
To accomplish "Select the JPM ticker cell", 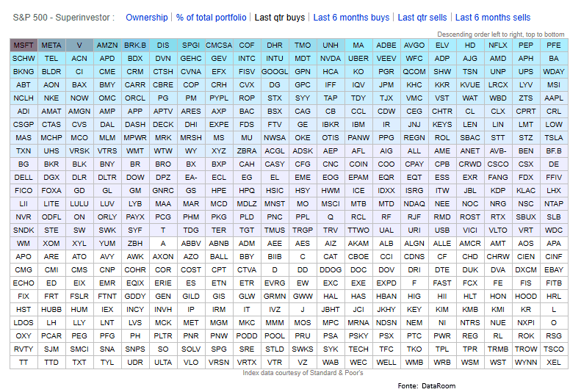I will pos(386,84).
